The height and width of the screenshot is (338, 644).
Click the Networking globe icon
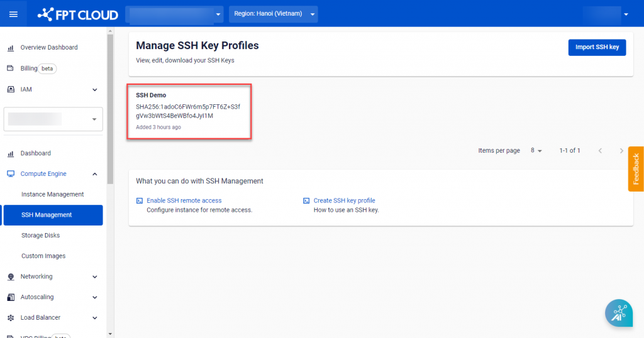[11, 276]
